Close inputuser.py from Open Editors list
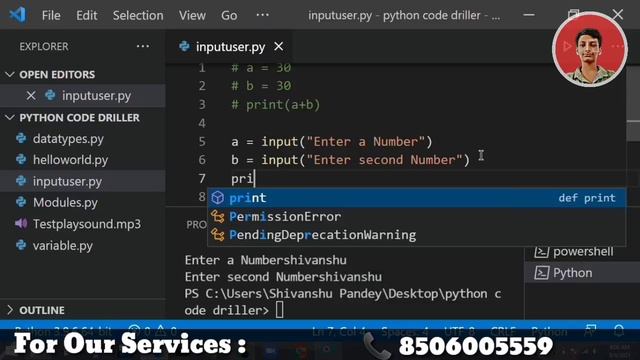The width and height of the screenshot is (640, 360). (31, 96)
